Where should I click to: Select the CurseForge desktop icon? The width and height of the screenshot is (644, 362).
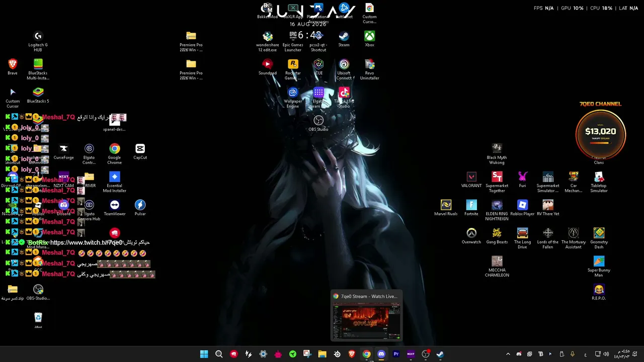click(x=63, y=151)
